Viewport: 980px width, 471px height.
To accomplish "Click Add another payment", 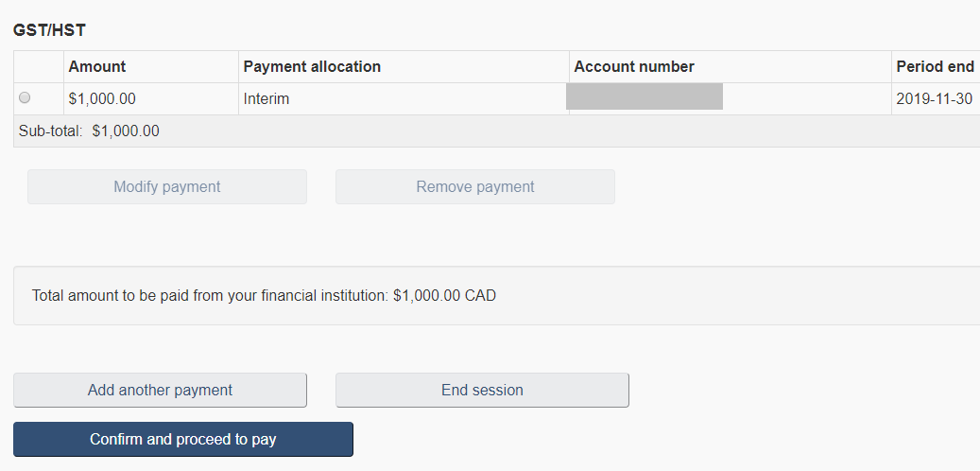I will [160, 390].
